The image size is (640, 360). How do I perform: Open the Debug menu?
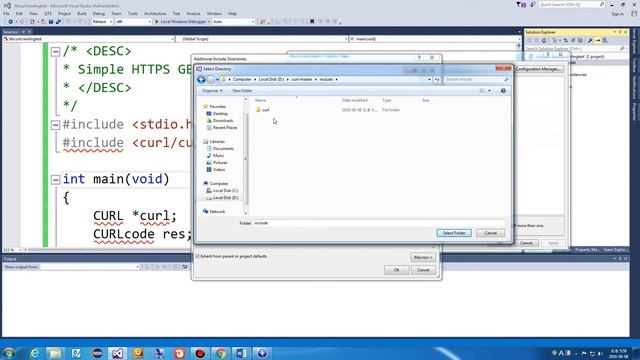(x=99, y=13)
